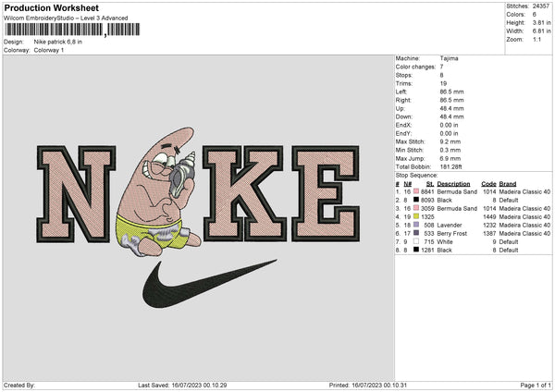
Task: Select "Wilcom EmbroideryStudio – Level 3 Advanced" text
Action: point(66,18)
